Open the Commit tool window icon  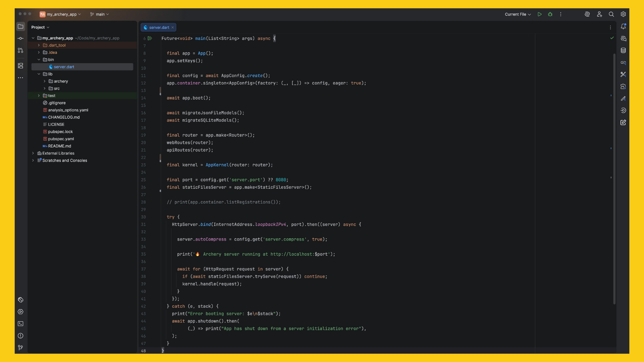pyautogui.click(x=20, y=39)
